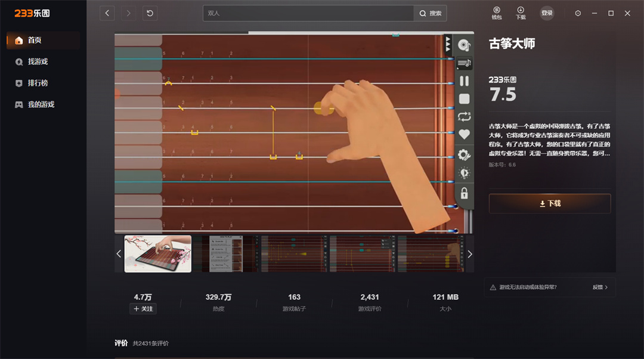Maximize the 233乐园 window
The image size is (644, 359).
pos(611,13)
